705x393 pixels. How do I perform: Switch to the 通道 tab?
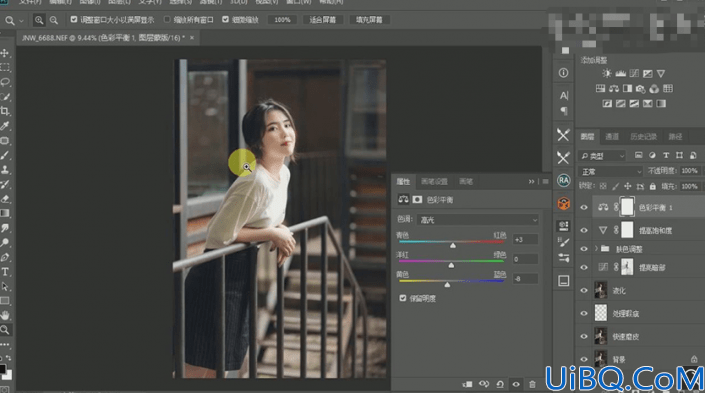(611, 137)
